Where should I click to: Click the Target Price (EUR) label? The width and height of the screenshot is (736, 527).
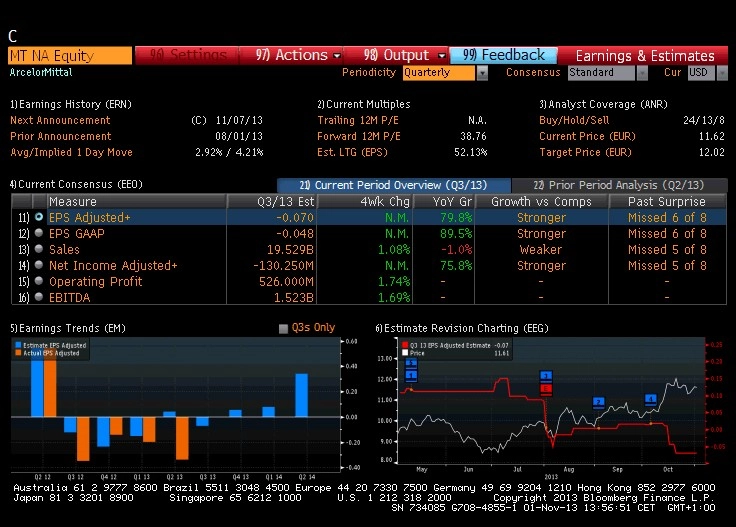pos(585,152)
